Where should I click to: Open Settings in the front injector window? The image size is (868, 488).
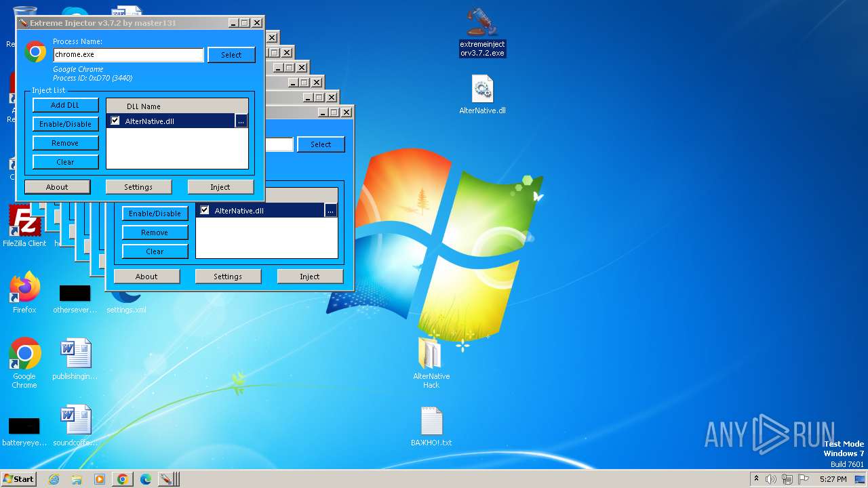pos(138,187)
